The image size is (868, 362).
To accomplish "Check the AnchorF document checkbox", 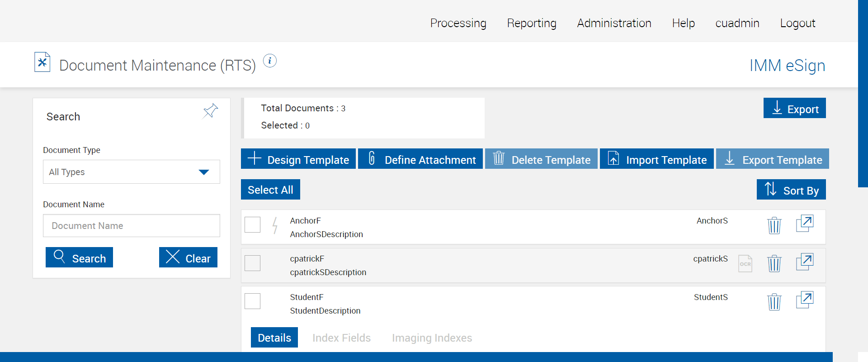I will pyautogui.click(x=253, y=225).
